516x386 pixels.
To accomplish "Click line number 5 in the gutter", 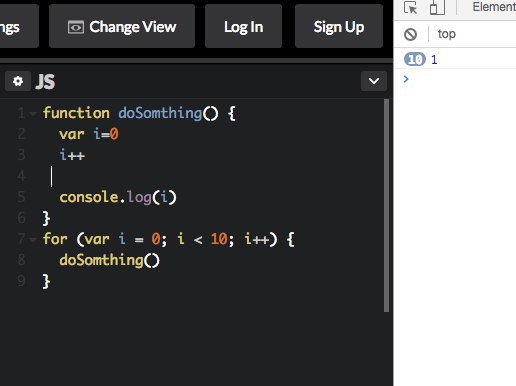I will point(21,197).
